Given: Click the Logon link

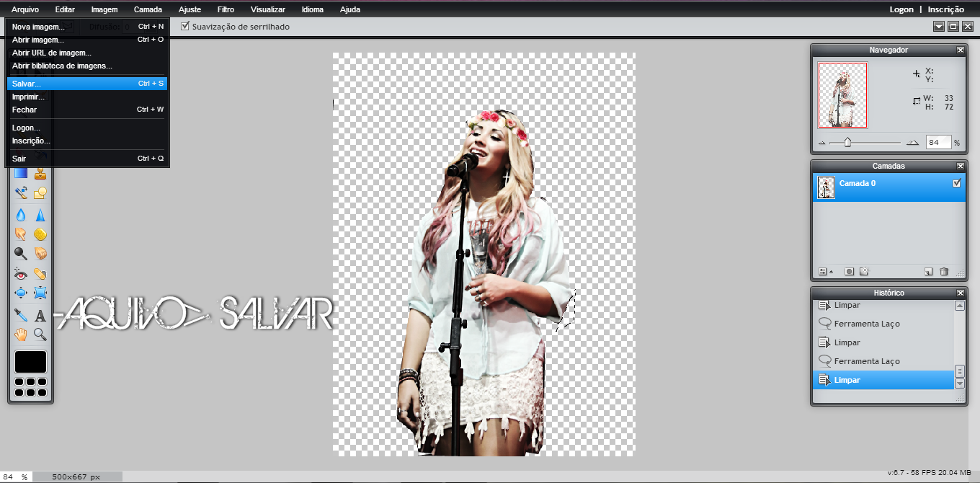Looking at the screenshot, I should pyautogui.click(x=901, y=9).
